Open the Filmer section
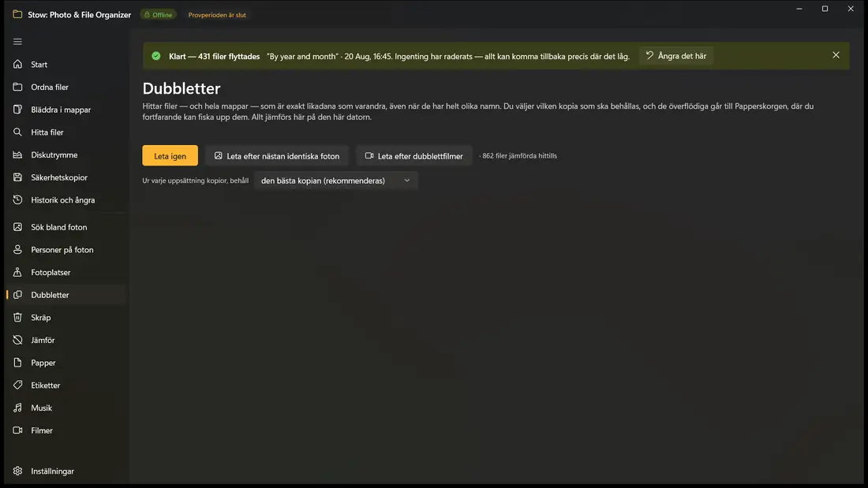 pyautogui.click(x=66, y=430)
